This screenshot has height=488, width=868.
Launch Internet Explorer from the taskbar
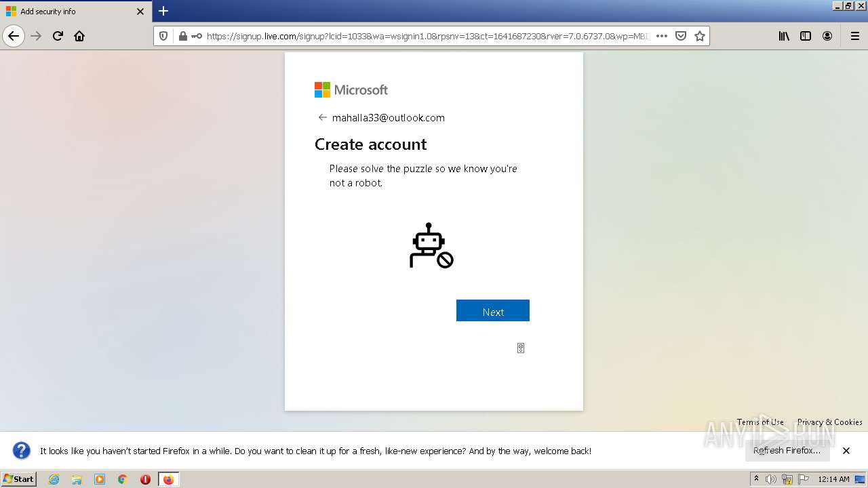[54, 479]
